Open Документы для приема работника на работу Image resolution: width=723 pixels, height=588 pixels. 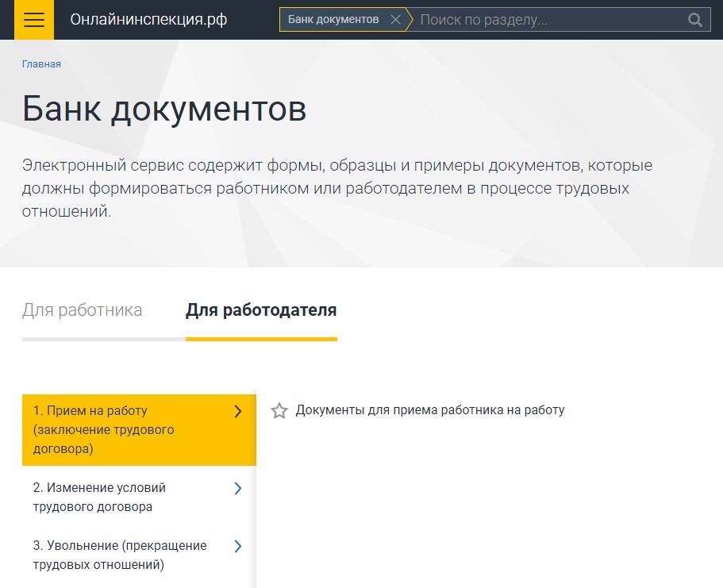[x=429, y=410]
